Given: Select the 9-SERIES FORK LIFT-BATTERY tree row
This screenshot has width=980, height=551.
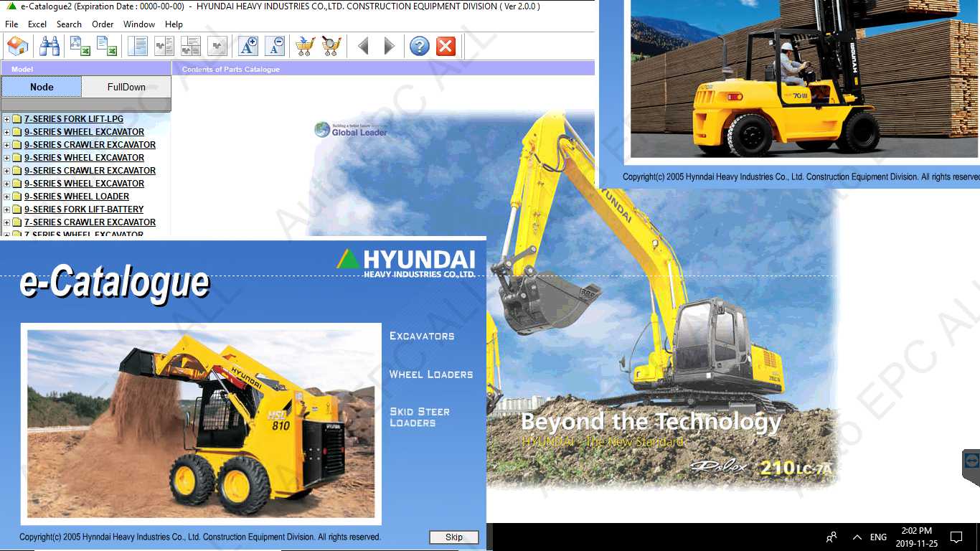Looking at the screenshot, I should [84, 209].
